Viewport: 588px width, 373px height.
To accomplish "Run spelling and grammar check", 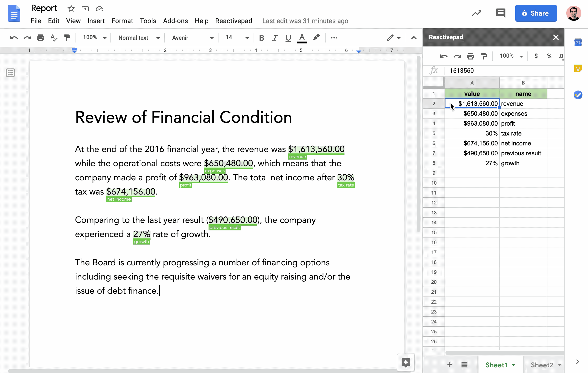I will [54, 38].
